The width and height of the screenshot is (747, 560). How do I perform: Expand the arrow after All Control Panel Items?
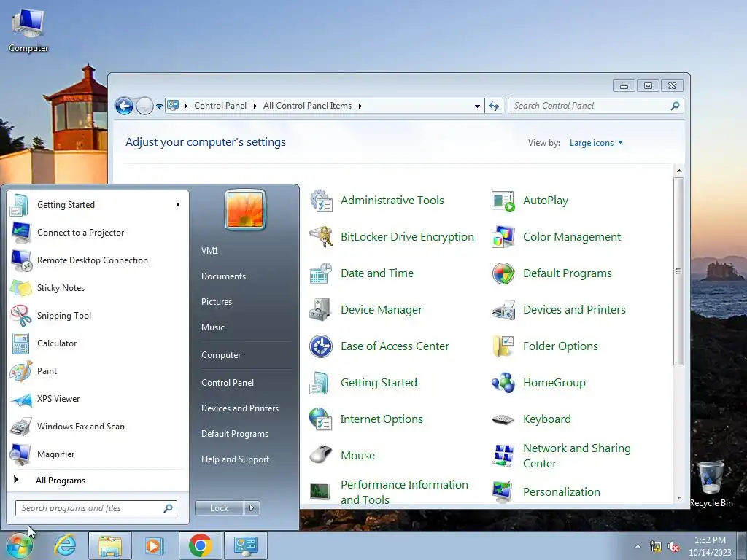point(360,106)
